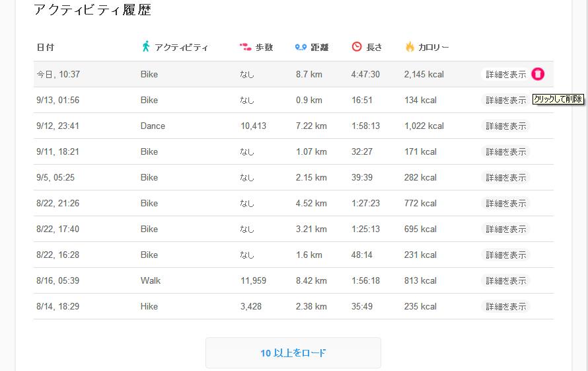
Task: Click the flame icon next to カロリー
Action: pos(410,47)
